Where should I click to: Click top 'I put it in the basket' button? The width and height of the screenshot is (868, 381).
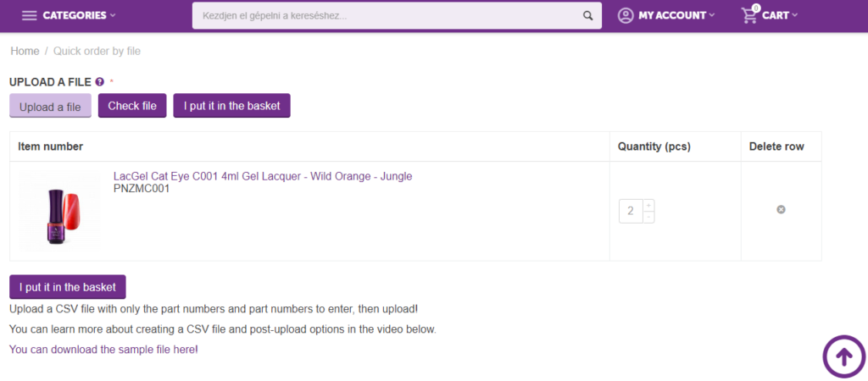(x=231, y=106)
